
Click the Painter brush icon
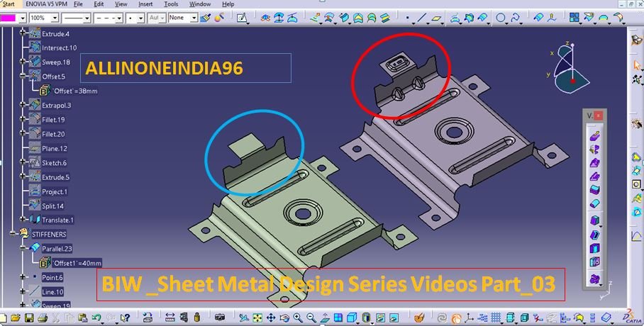click(206, 18)
